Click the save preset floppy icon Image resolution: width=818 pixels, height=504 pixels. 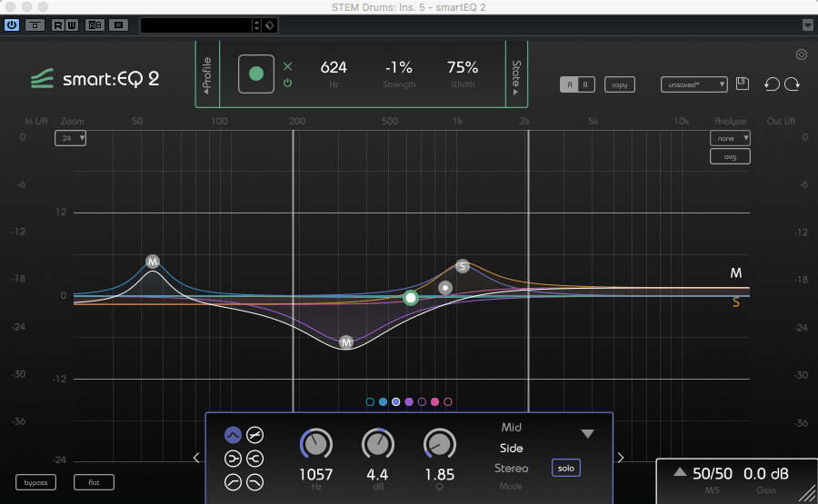coord(743,84)
